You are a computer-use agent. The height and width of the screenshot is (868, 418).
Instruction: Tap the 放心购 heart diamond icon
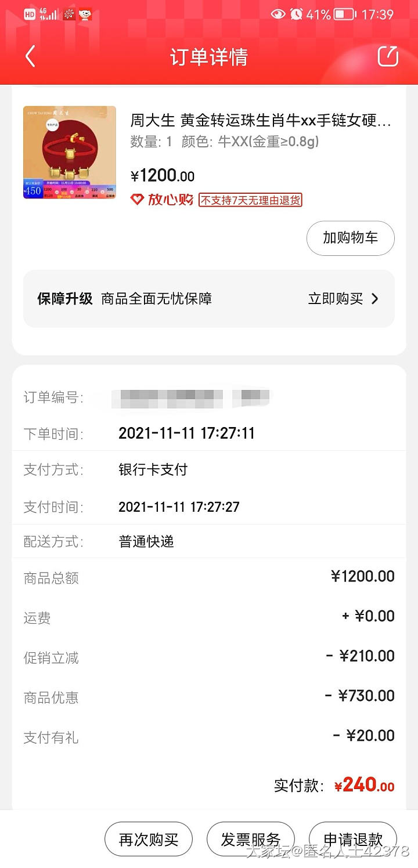pos(137,200)
